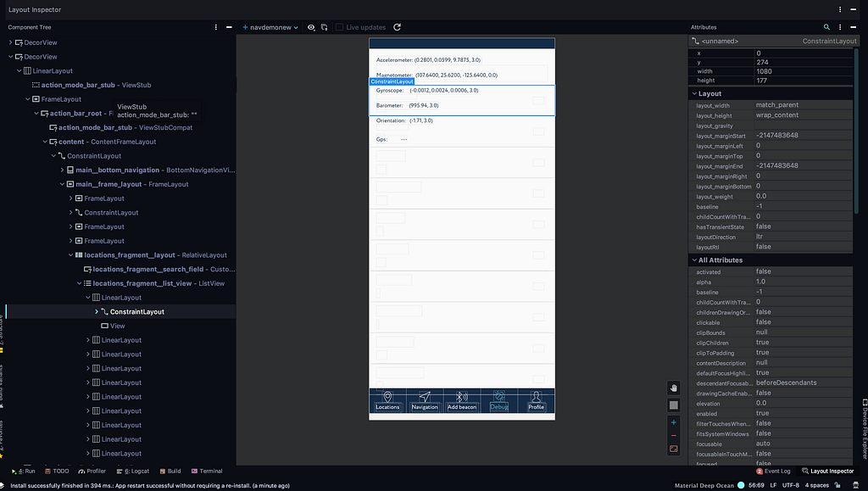Click the load overlay icon beside the eye

[x=325, y=27]
